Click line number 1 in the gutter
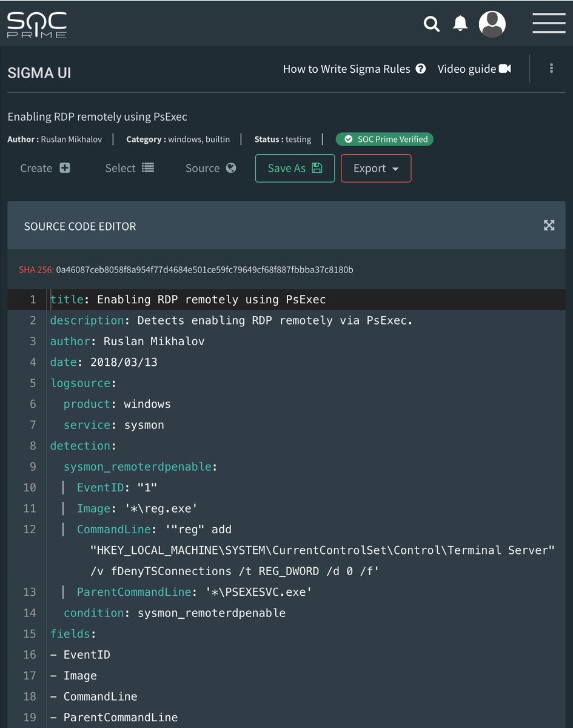573x728 pixels. [33, 300]
